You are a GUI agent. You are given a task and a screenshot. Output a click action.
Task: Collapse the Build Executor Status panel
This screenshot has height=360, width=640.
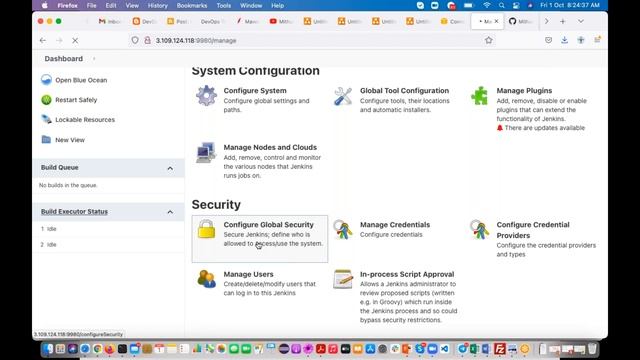pos(170,212)
